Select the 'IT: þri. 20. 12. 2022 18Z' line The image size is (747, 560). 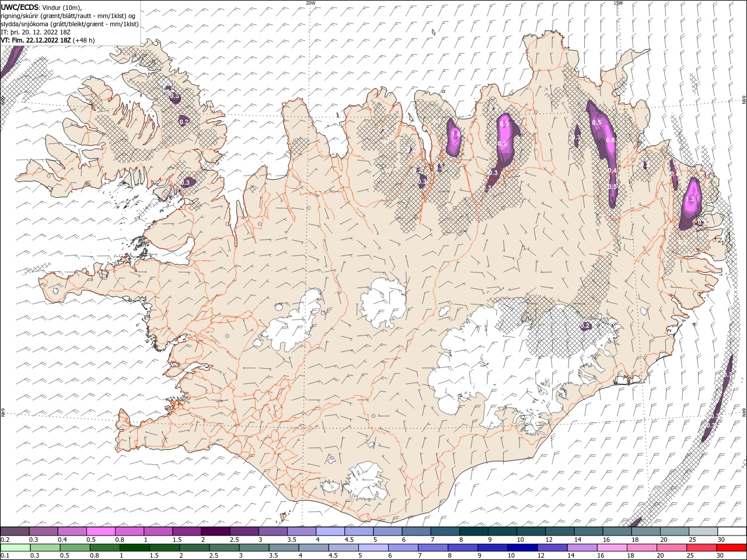click(36, 32)
